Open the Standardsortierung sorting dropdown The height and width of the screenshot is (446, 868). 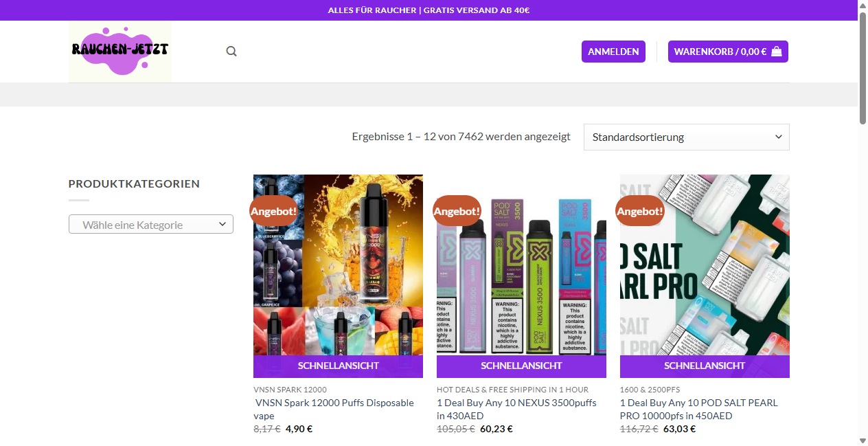[x=687, y=137]
